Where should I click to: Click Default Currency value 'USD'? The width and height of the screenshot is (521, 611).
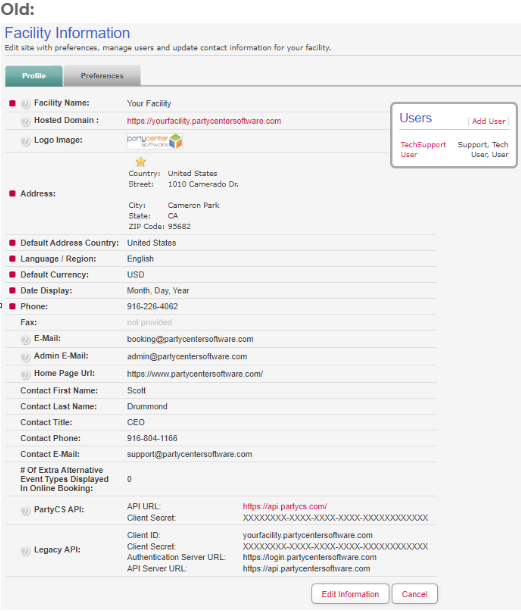point(136,275)
